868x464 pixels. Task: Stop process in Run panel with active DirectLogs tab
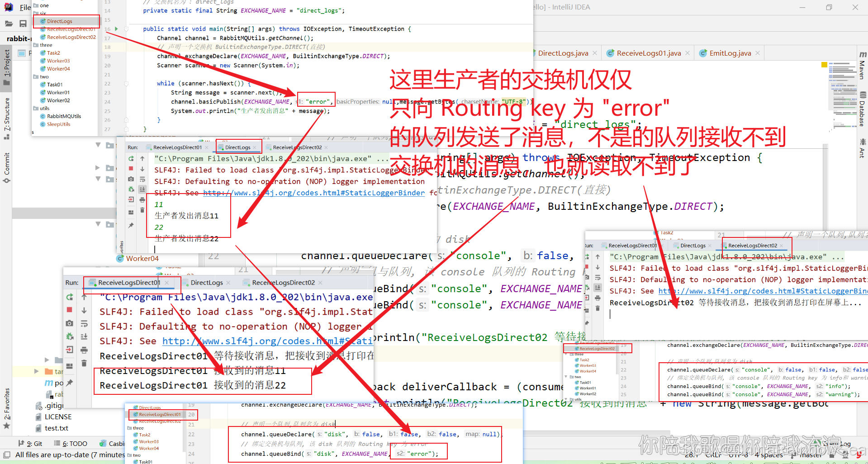point(131,169)
